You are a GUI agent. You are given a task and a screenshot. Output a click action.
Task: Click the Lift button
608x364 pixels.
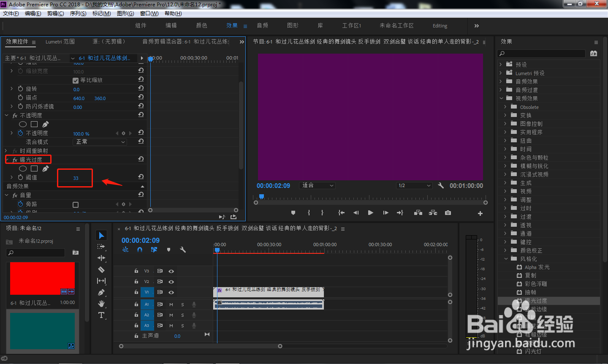pos(418,213)
